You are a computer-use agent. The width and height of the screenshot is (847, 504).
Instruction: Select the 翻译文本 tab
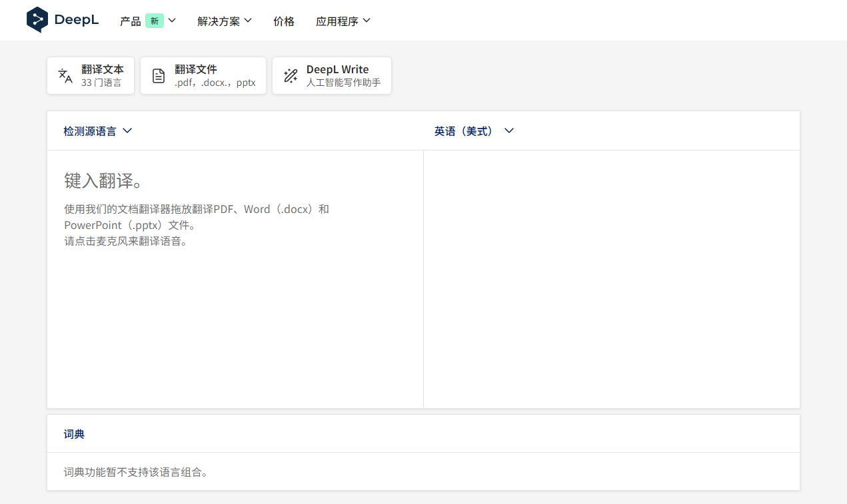(91, 76)
